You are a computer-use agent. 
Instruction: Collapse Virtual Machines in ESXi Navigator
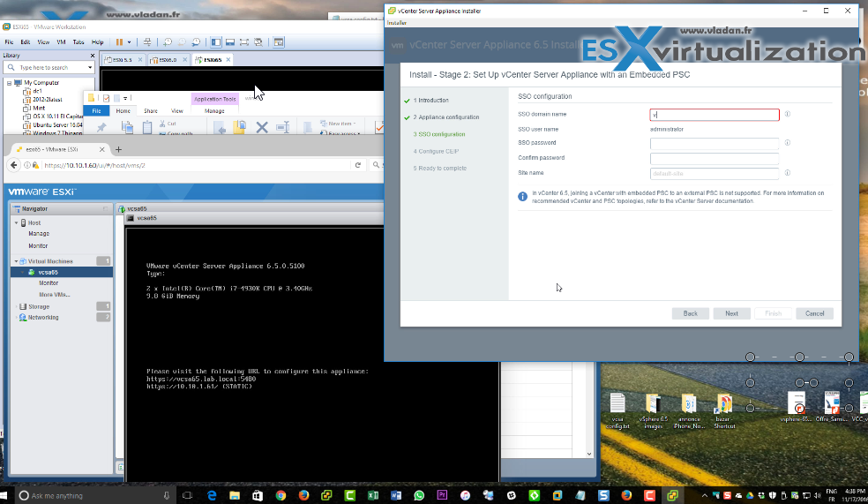click(x=15, y=261)
